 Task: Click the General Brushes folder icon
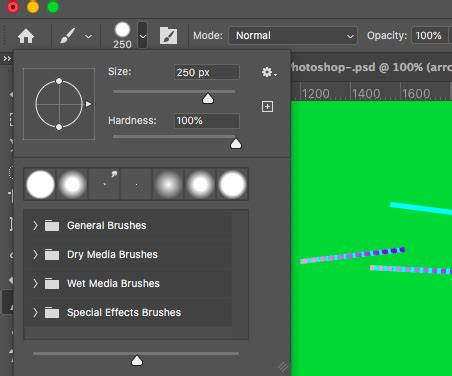tap(52, 226)
